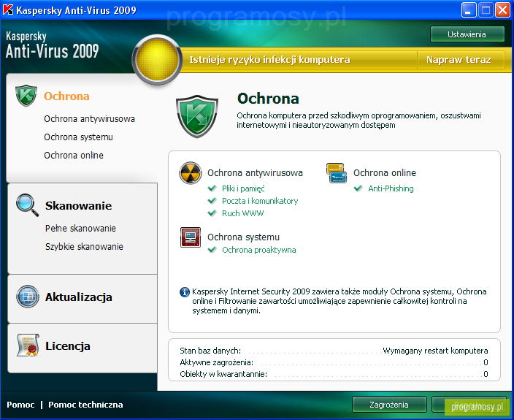Screen dimensions: 514x420
Task: Start Szybkie skanowanie from the sidebar
Action: point(84,247)
